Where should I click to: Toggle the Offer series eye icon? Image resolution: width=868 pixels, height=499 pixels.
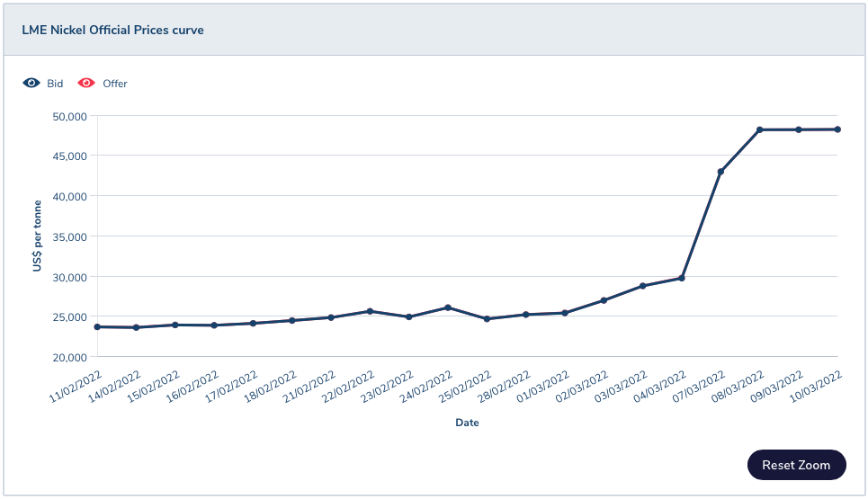[x=86, y=83]
